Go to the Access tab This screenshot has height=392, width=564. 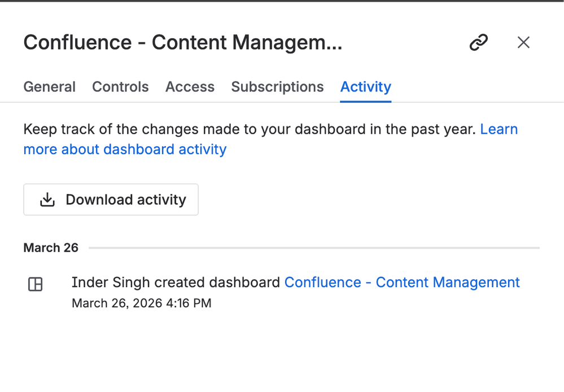click(190, 87)
